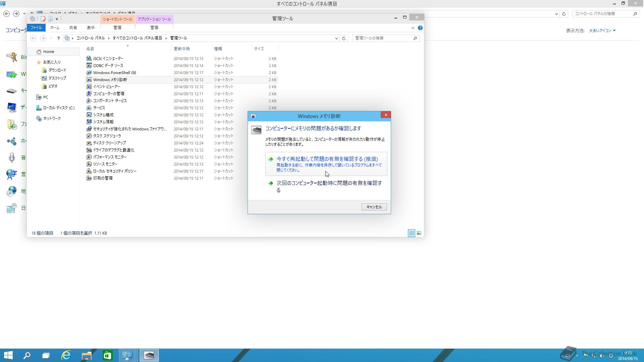The image size is (644, 362).
Task: Click the リソース モニター icon
Action: pyautogui.click(x=89, y=164)
